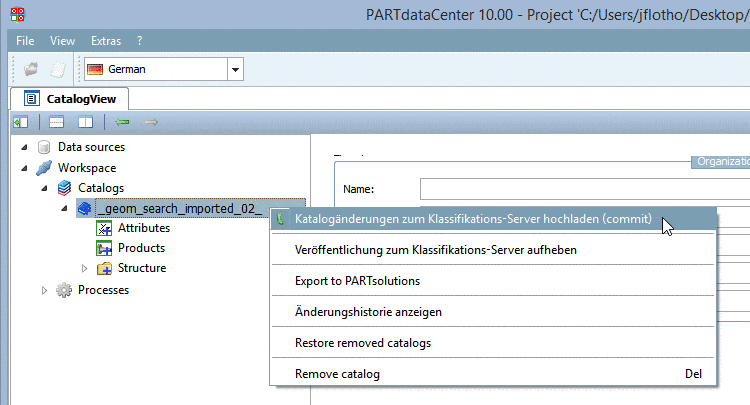
Task: Select Attributes tree item
Action: (x=144, y=228)
